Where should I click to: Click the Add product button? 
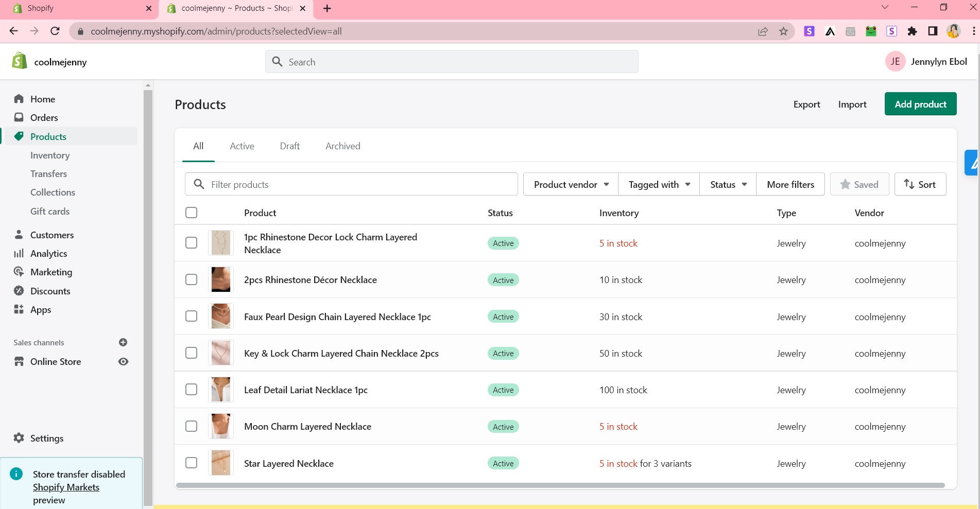coord(920,104)
